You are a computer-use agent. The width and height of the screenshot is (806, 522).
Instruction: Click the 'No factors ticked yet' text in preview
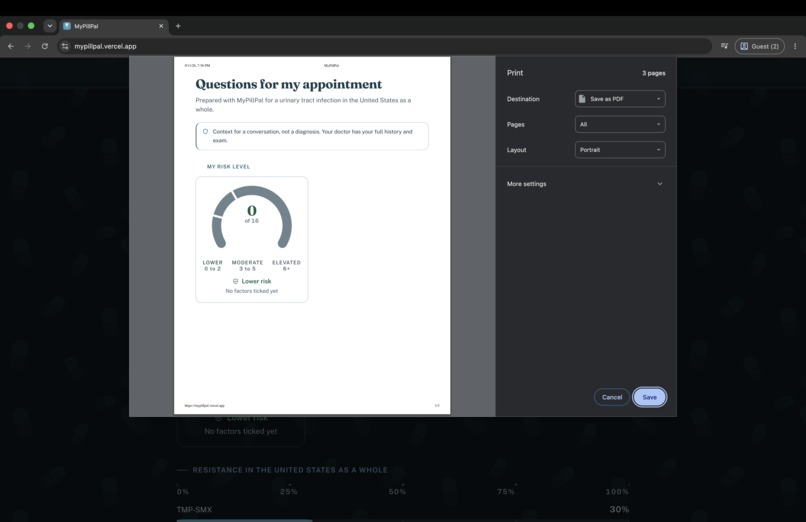[x=251, y=291]
